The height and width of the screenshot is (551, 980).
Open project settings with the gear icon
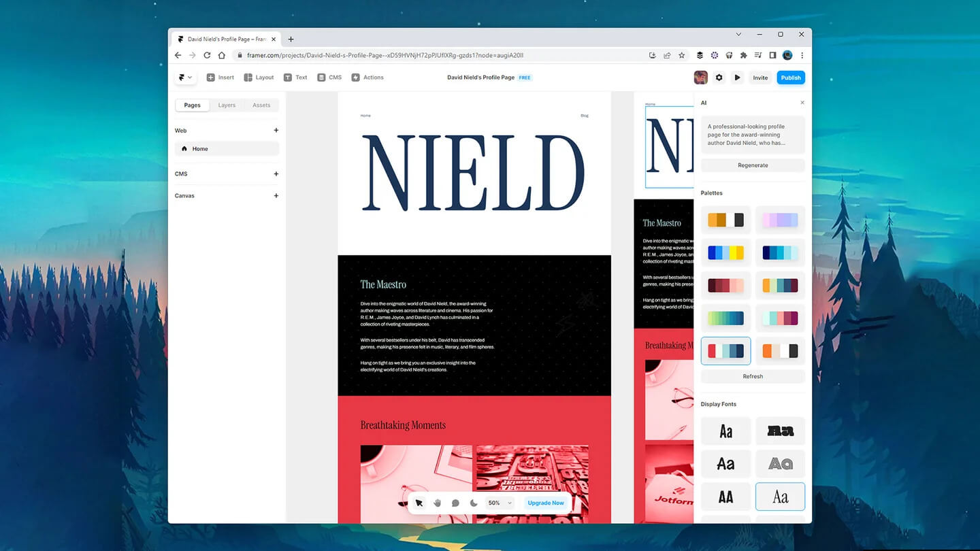point(719,77)
